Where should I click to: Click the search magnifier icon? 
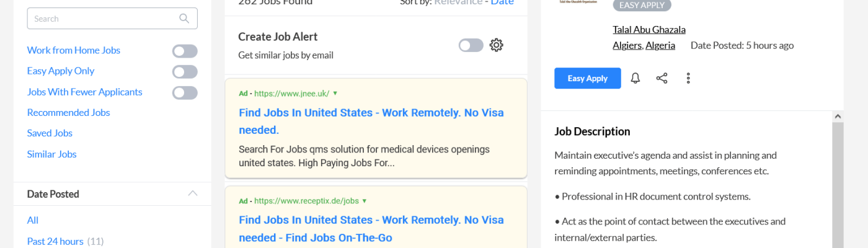point(184,19)
